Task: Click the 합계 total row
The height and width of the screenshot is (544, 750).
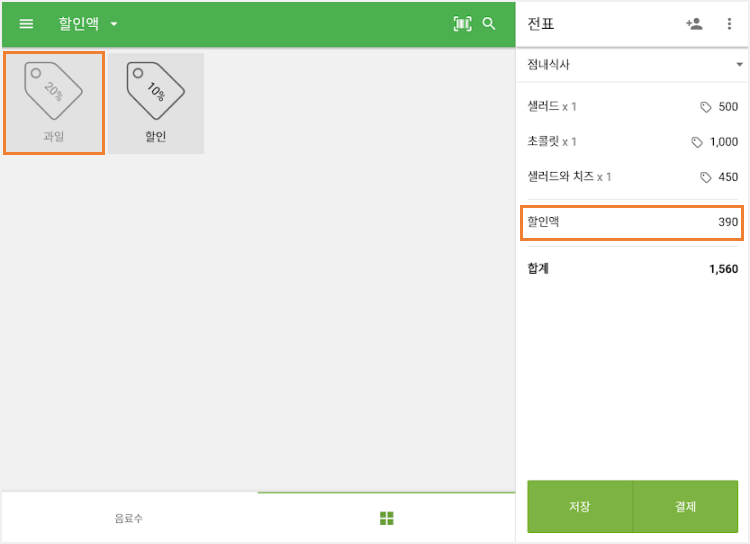Action: click(x=632, y=269)
